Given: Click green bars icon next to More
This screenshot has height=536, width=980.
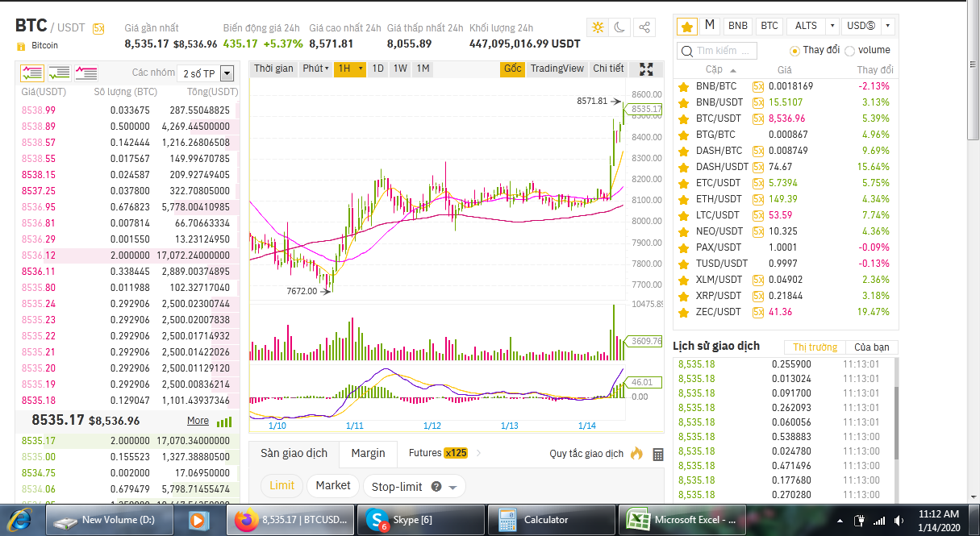Looking at the screenshot, I should coord(224,422).
